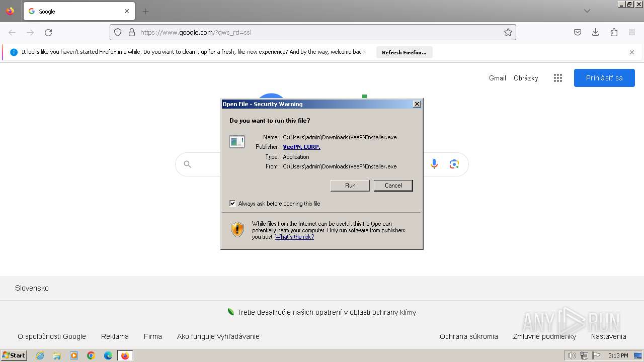Click the network tray icon
Image resolution: width=644 pixels, height=362 pixels.
click(584, 355)
